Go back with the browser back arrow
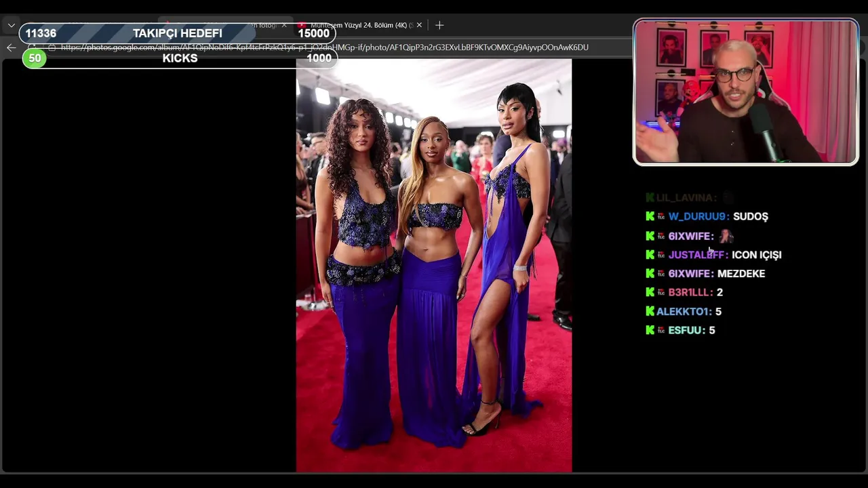868x488 pixels. (11, 47)
